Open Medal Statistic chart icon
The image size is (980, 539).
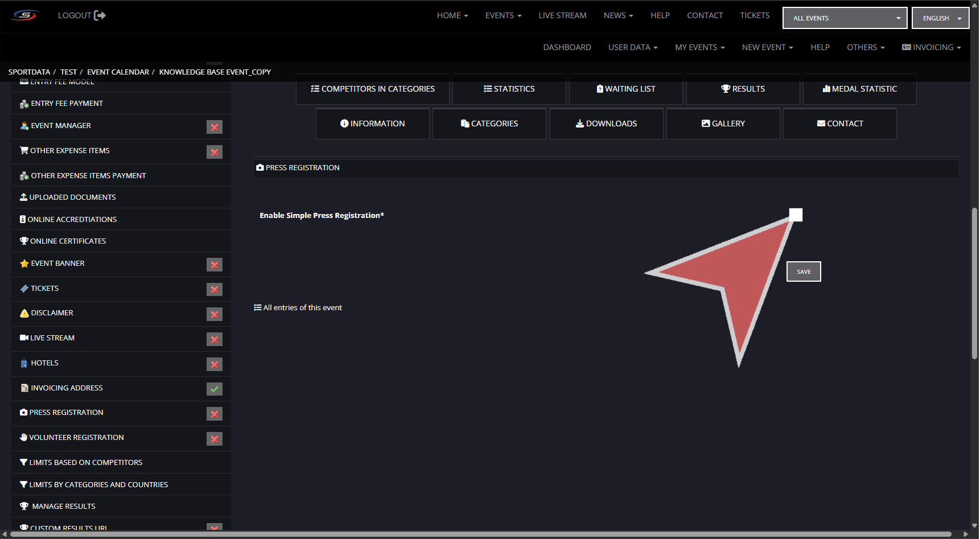click(826, 89)
